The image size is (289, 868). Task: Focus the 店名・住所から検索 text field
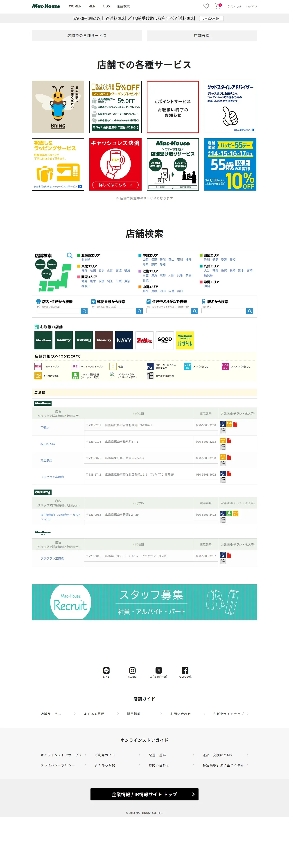(x=58, y=311)
